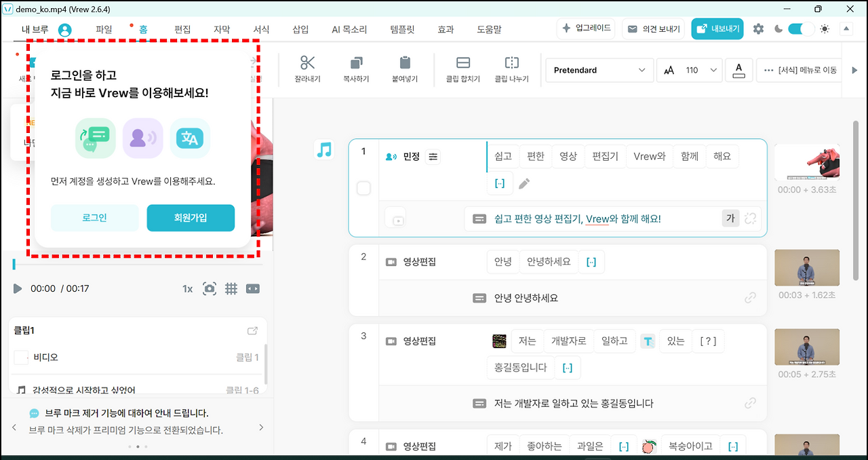
Task: Select the word 안녕하세요 chip in clip 2
Action: pos(549,262)
